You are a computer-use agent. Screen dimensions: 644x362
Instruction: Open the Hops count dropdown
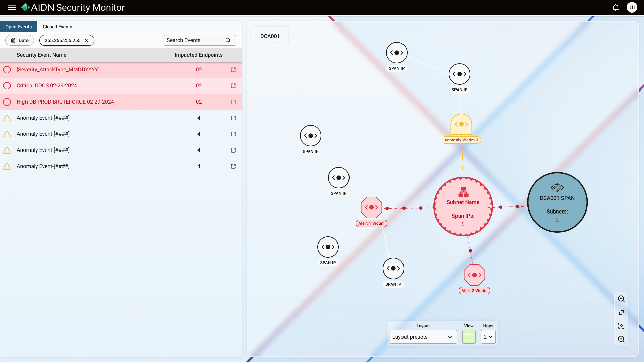pyautogui.click(x=488, y=337)
